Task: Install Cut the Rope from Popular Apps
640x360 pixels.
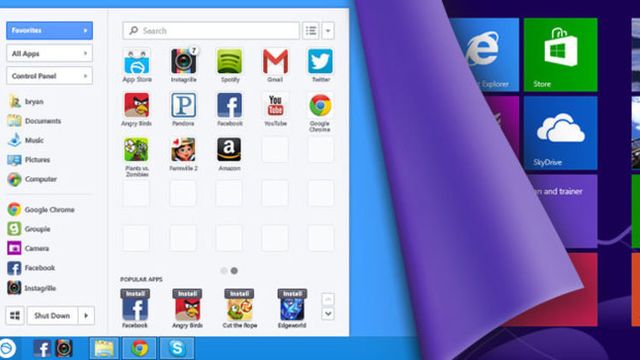Action: [x=239, y=293]
